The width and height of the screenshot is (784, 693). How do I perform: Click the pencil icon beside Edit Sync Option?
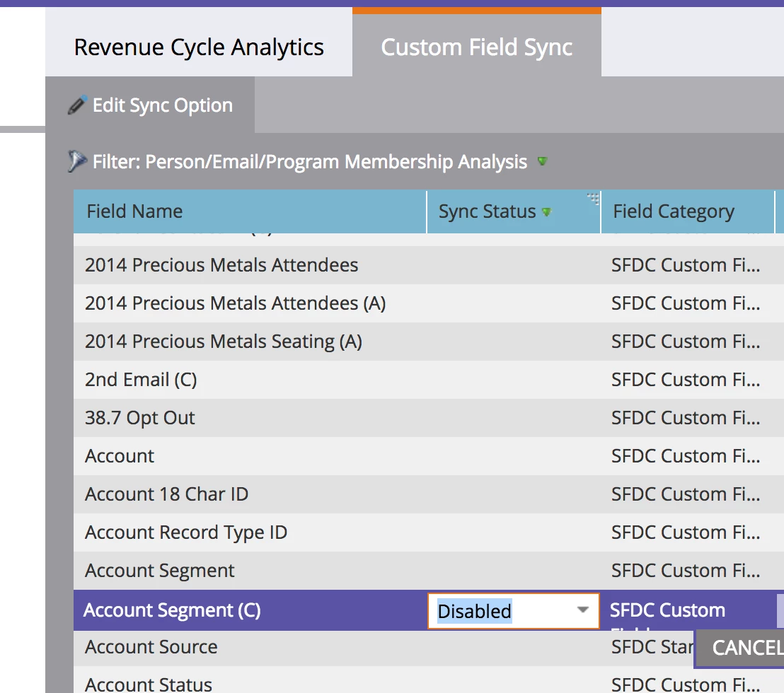pyautogui.click(x=78, y=105)
